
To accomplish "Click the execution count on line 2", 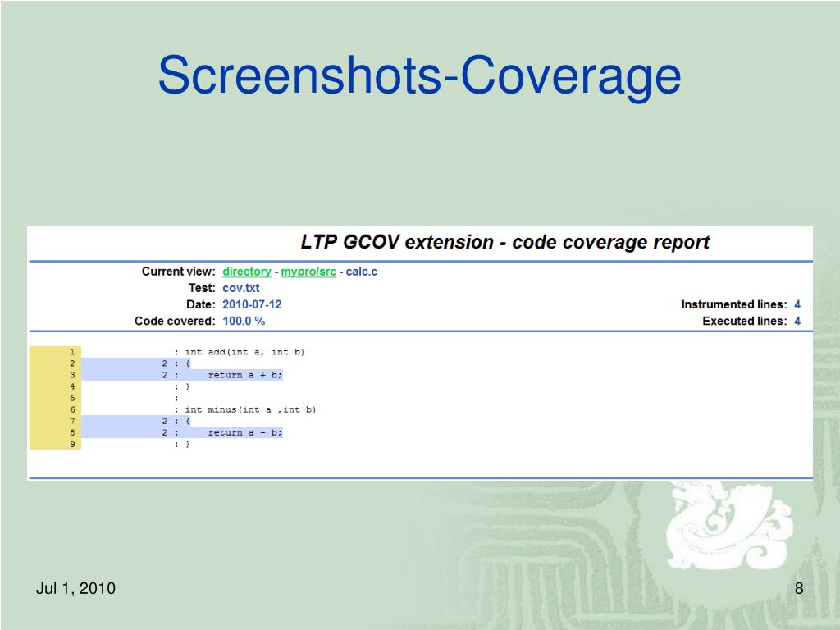I will [x=164, y=363].
